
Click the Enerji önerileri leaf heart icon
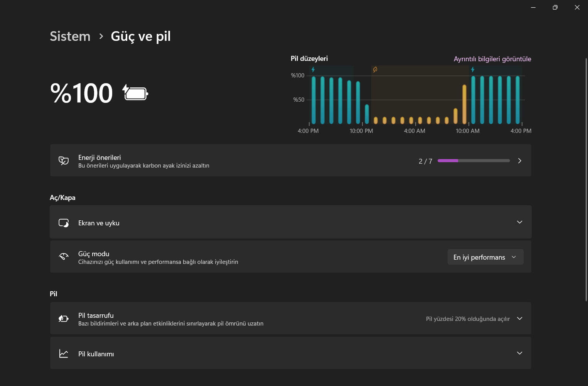tap(64, 161)
